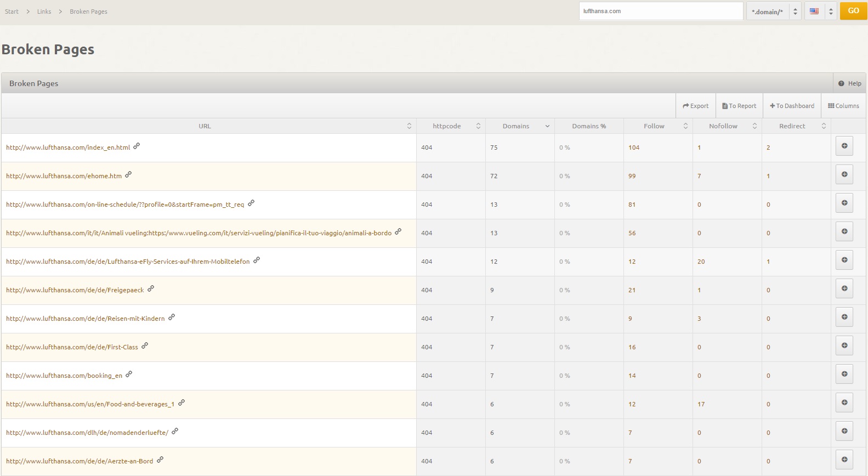
Task: Add table To Report
Action: click(x=739, y=106)
